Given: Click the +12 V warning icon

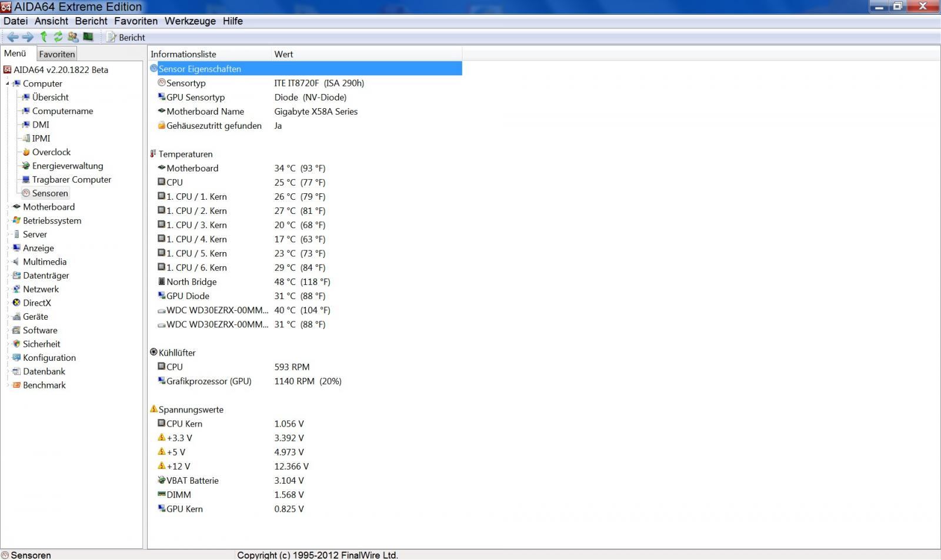Looking at the screenshot, I should (162, 466).
